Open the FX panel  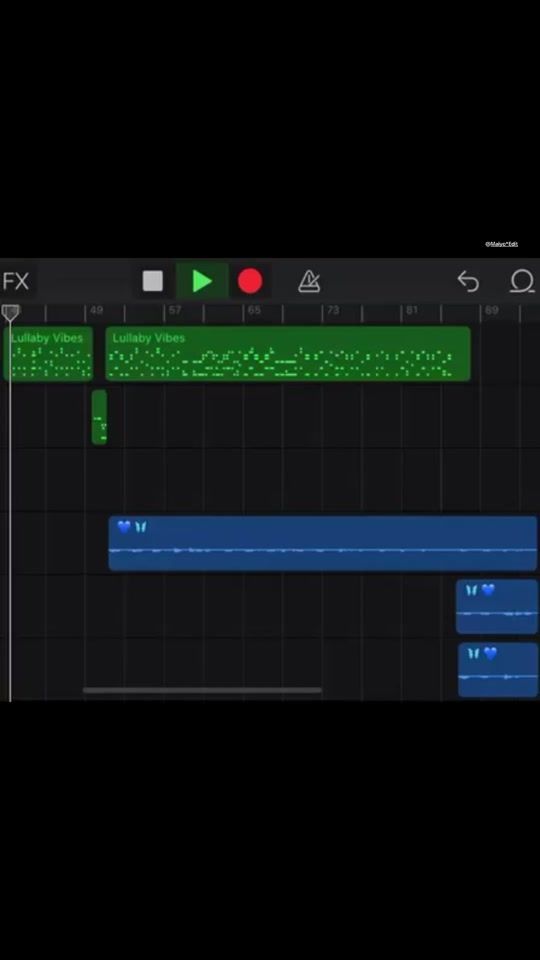17,282
